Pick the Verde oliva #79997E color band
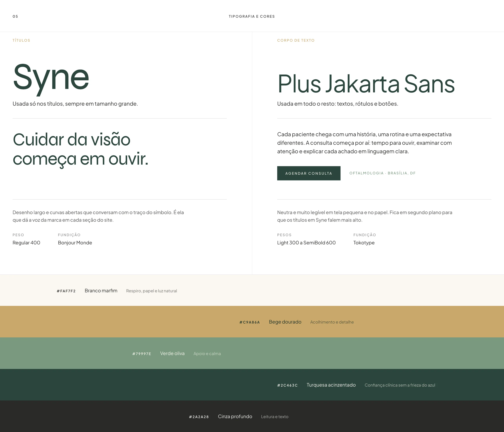 pos(252,353)
